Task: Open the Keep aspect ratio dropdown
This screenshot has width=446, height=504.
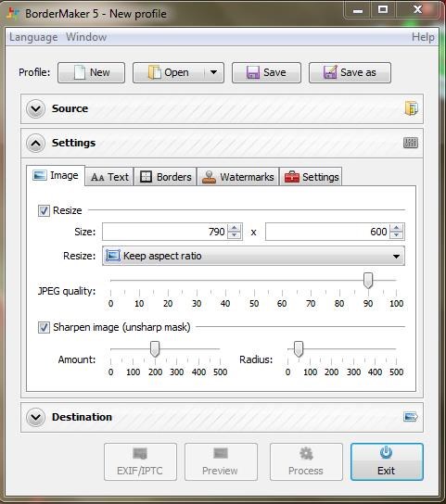Action: click(x=253, y=256)
